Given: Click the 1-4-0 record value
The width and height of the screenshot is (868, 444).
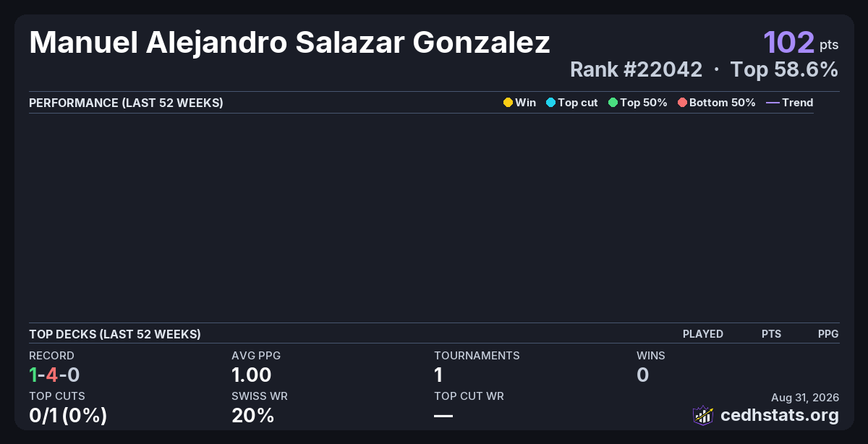Looking at the screenshot, I should [x=54, y=375].
